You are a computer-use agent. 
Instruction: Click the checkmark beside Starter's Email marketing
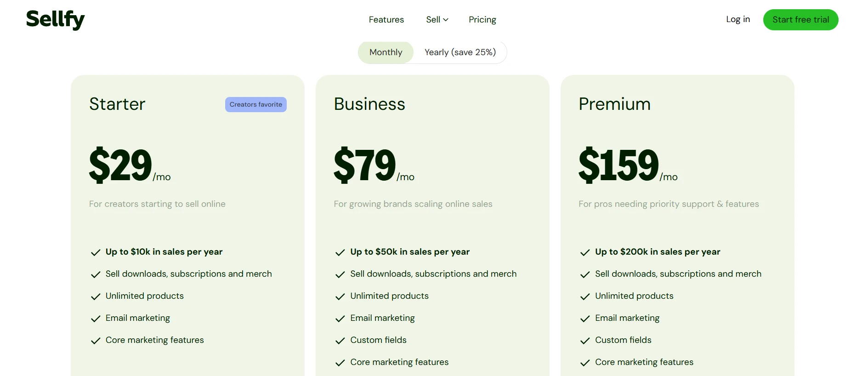pos(95,319)
